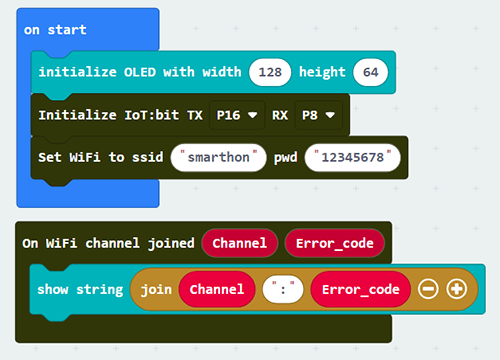Open the TX pin P16 dropdown

coord(237,115)
